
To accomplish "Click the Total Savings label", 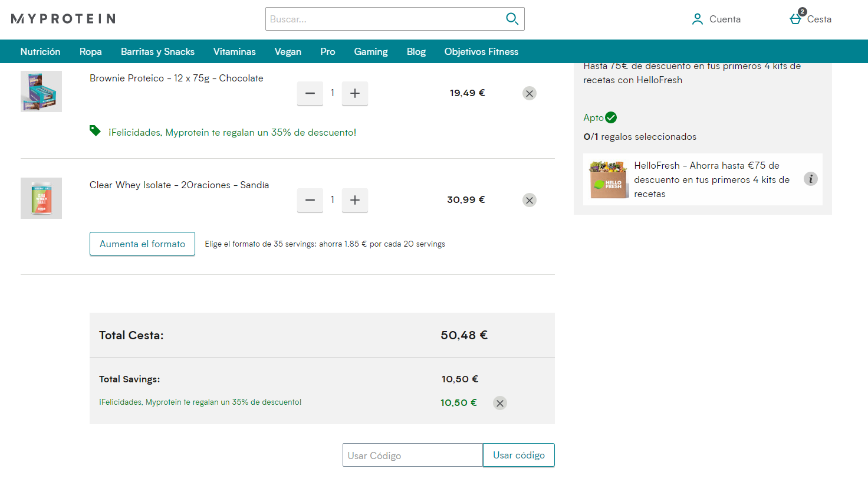I will (129, 379).
